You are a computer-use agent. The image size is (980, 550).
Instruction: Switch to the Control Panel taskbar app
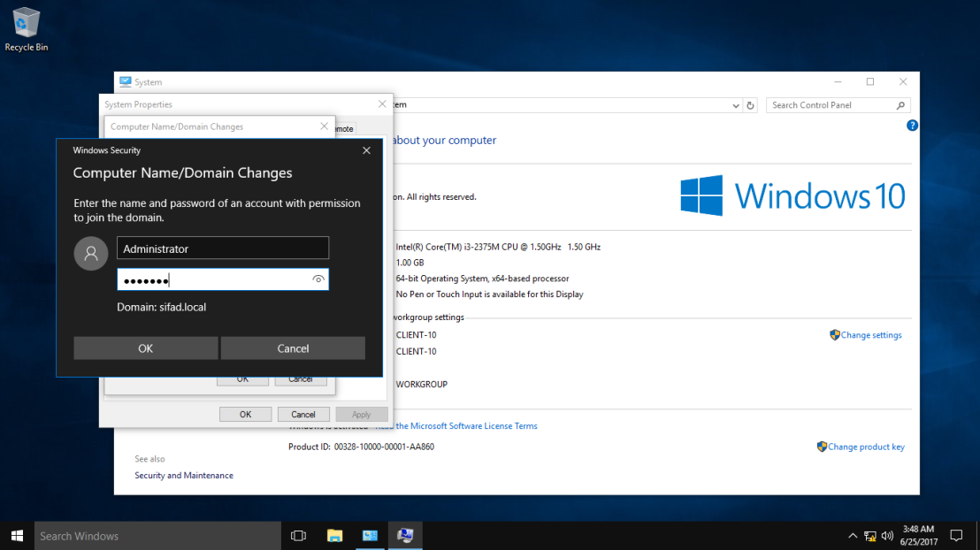(x=370, y=536)
